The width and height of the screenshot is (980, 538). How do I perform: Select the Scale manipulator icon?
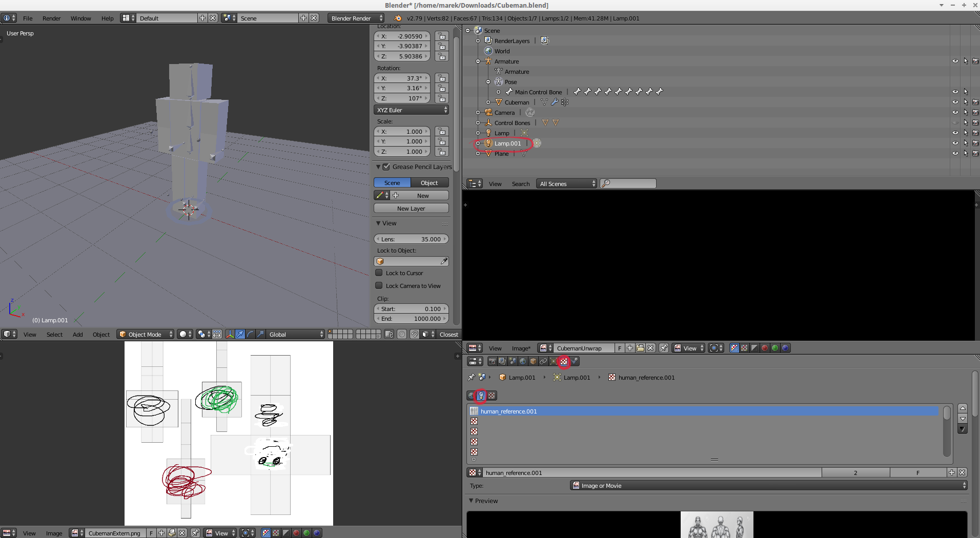tap(260, 334)
